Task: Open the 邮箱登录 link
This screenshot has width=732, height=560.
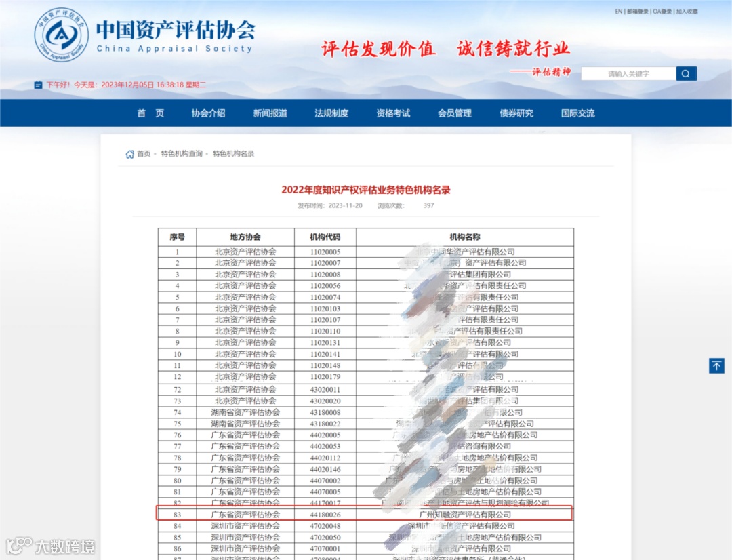Action: coord(637,12)
